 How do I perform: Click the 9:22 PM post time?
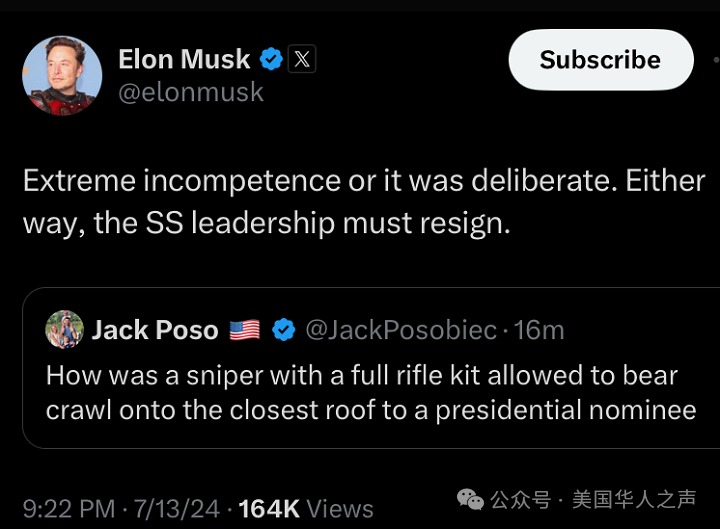point(68,509)
